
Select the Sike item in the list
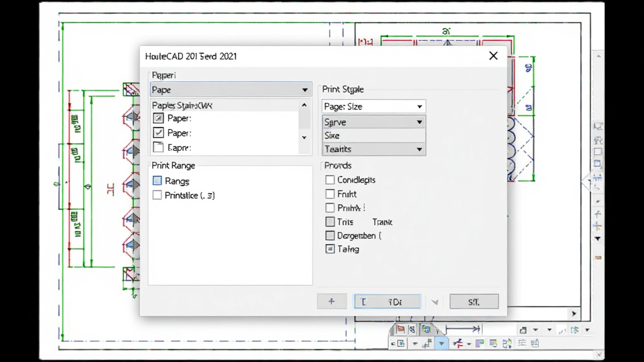[x=374, y=136]
